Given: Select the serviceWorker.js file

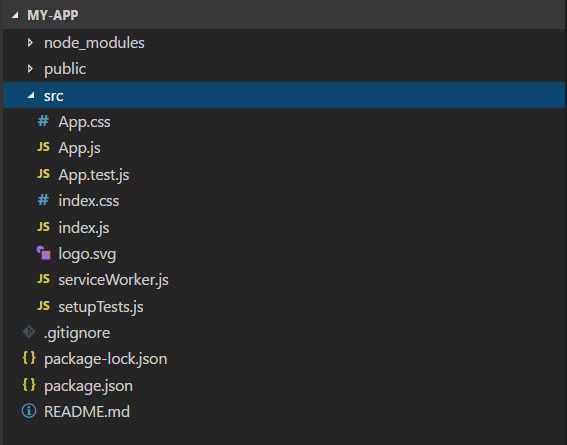Looking at the screenshot, I should (114, 280).
